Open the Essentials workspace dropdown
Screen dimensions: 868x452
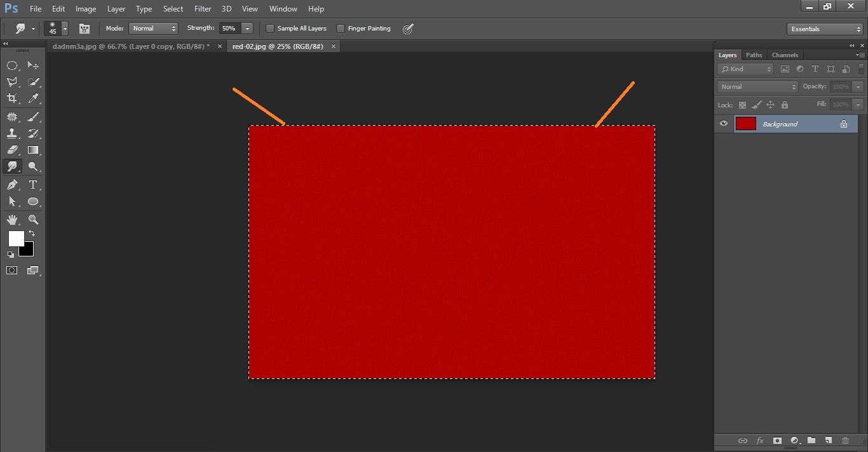(824, 29)
